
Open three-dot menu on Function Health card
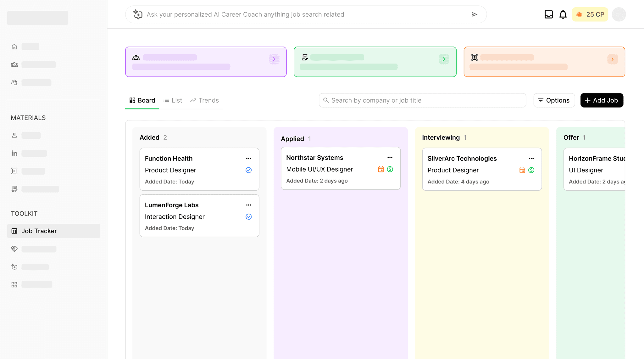(x=248, y=159)
